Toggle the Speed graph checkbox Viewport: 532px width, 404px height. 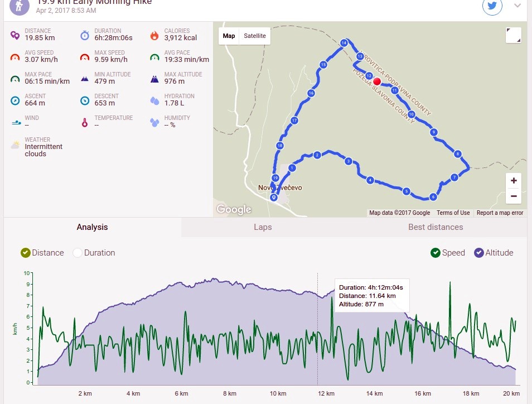pos(436,253)
